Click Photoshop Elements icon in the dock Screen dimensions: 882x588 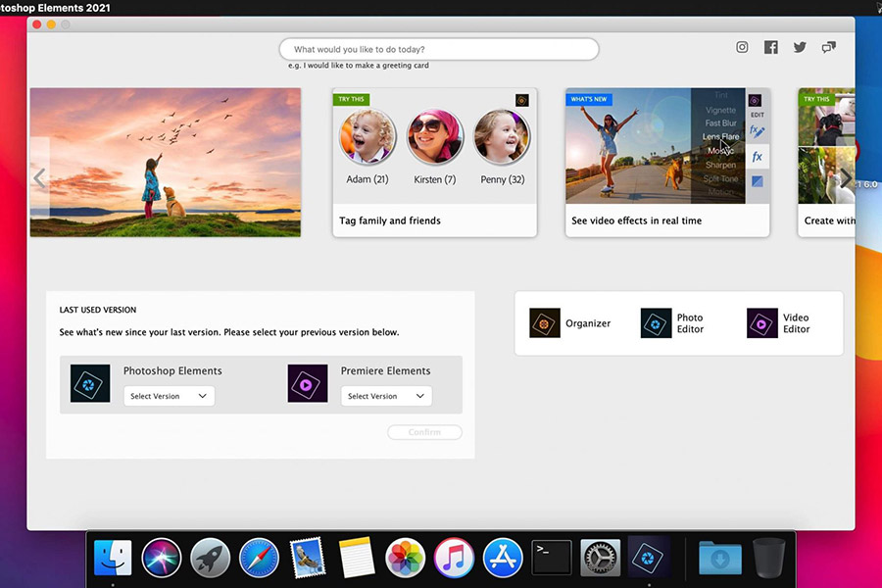tap(649, 558)
